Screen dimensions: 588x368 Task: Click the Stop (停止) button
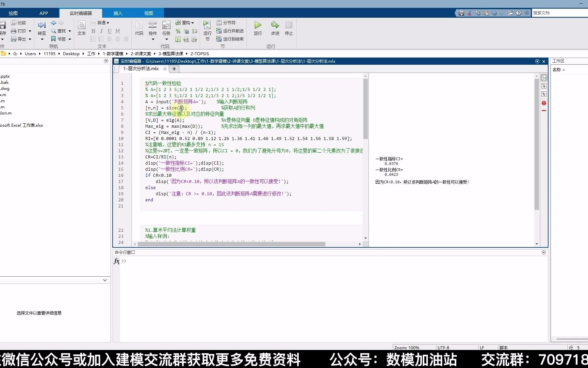tap(289, 28)
